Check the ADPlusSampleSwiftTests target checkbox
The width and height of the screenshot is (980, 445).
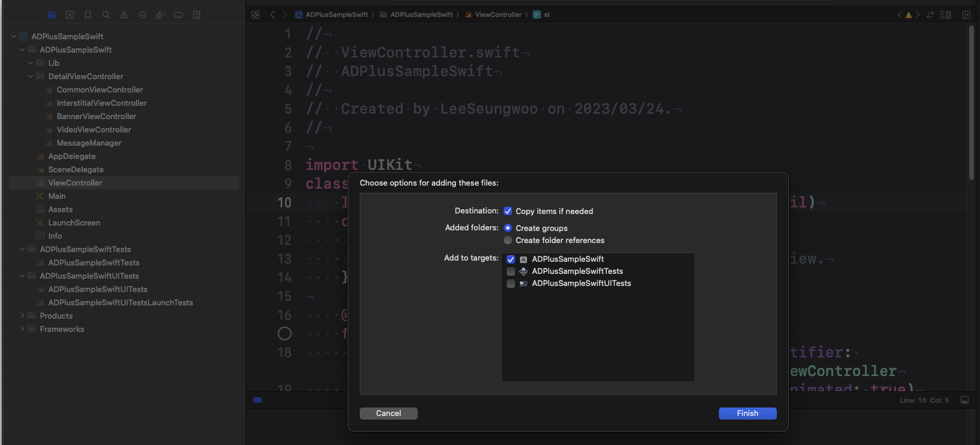[x=511, y=271]
